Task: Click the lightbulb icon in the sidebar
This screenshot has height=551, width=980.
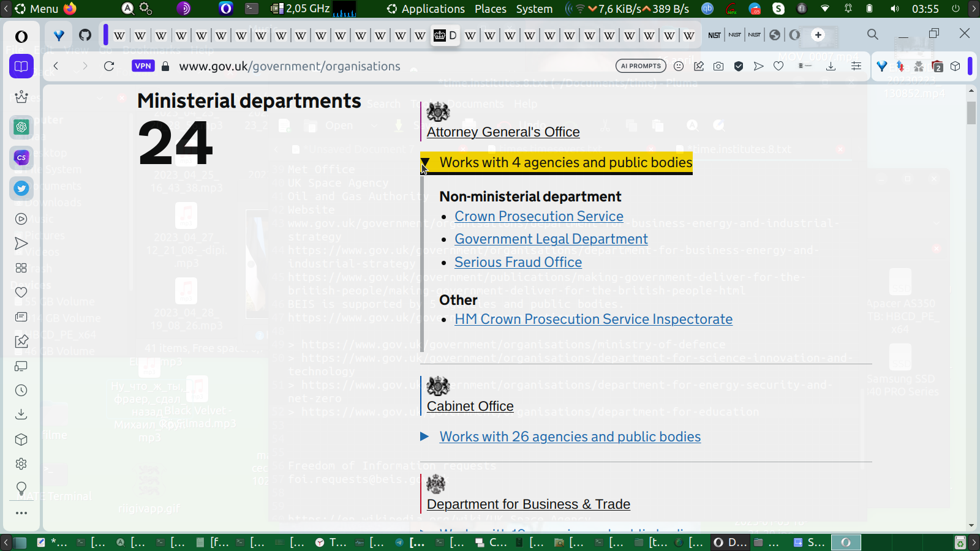Action: click(x=21, y=488)
